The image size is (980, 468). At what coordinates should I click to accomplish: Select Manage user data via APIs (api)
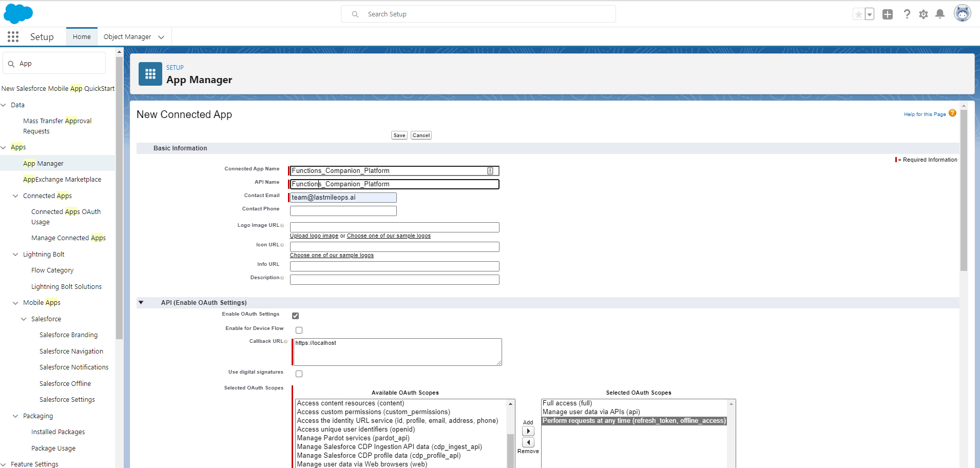pos(591,412)
